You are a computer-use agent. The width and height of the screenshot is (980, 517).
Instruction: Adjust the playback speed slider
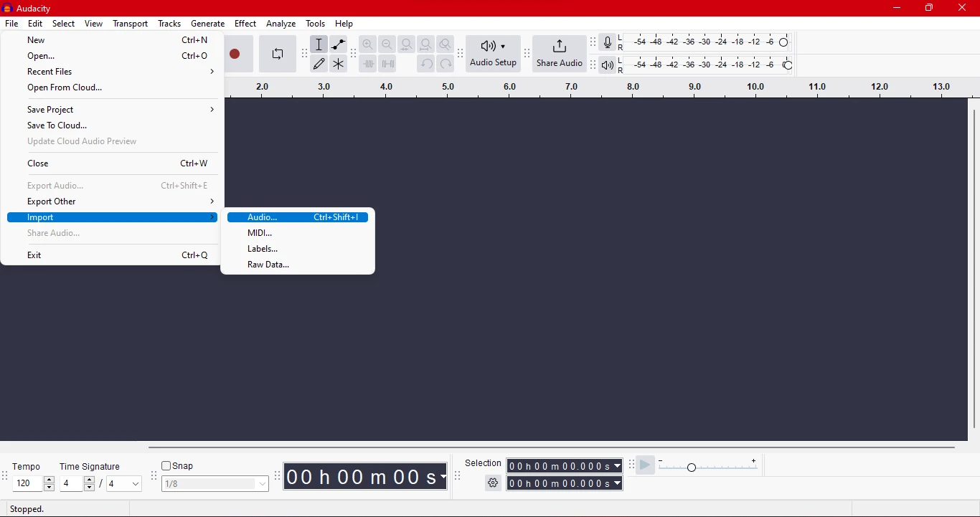[692, 468]
